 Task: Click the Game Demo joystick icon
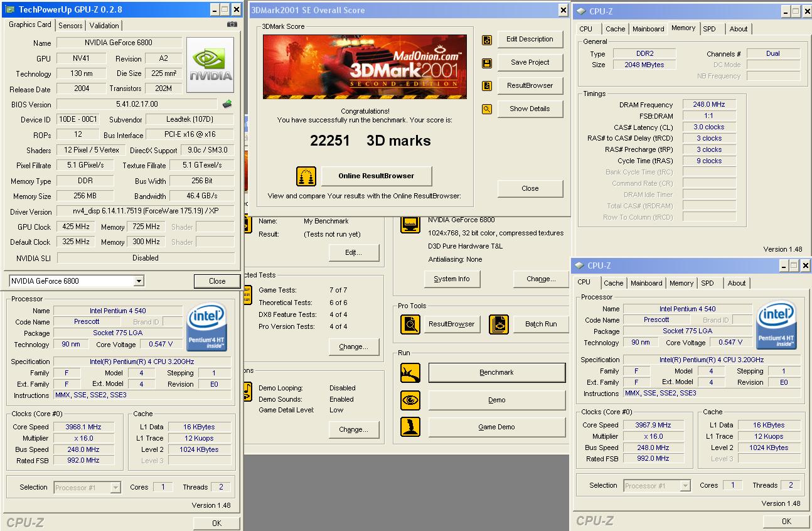click(x=410, y=427)
